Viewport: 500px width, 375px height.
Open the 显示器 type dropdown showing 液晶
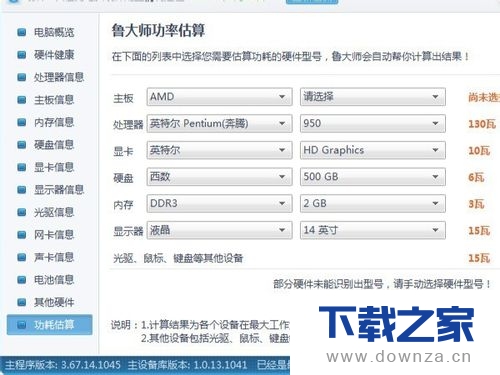[219, 230]
